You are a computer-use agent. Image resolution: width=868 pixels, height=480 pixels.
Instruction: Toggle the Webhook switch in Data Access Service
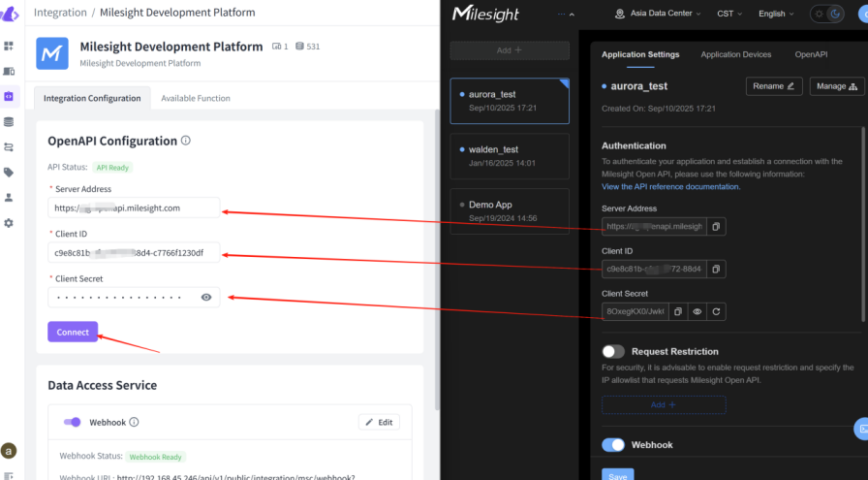pos(72,423)
